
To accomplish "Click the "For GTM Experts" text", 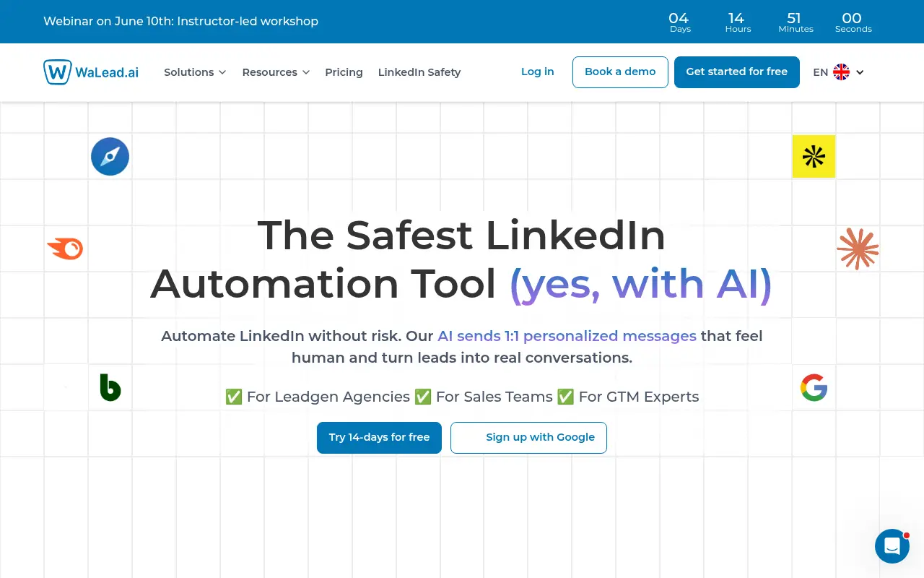I will tap(638, 397).
